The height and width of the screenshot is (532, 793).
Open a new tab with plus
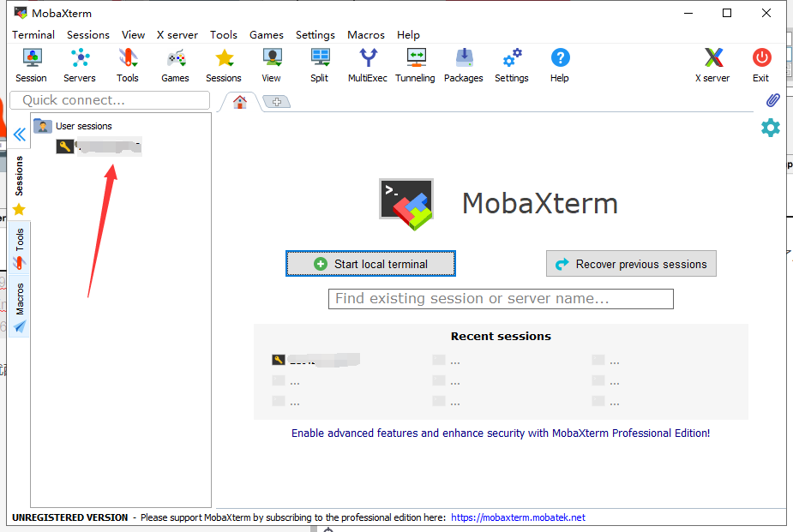coord(277,102)
